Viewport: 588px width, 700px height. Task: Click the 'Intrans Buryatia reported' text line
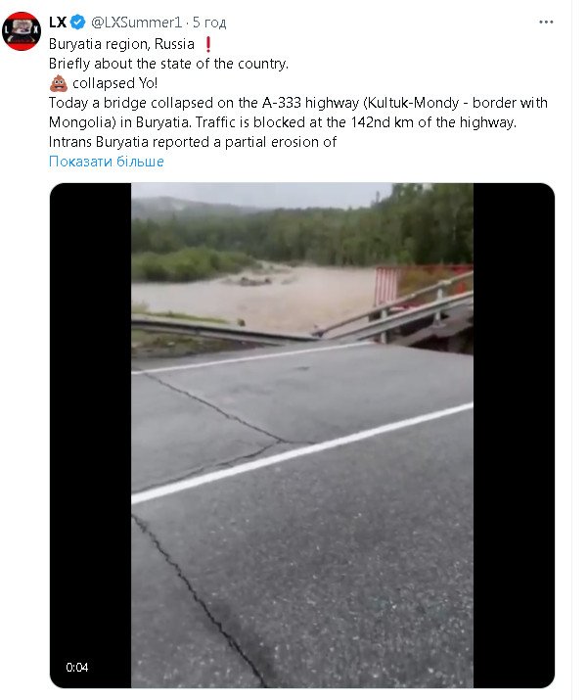[193, 142]
